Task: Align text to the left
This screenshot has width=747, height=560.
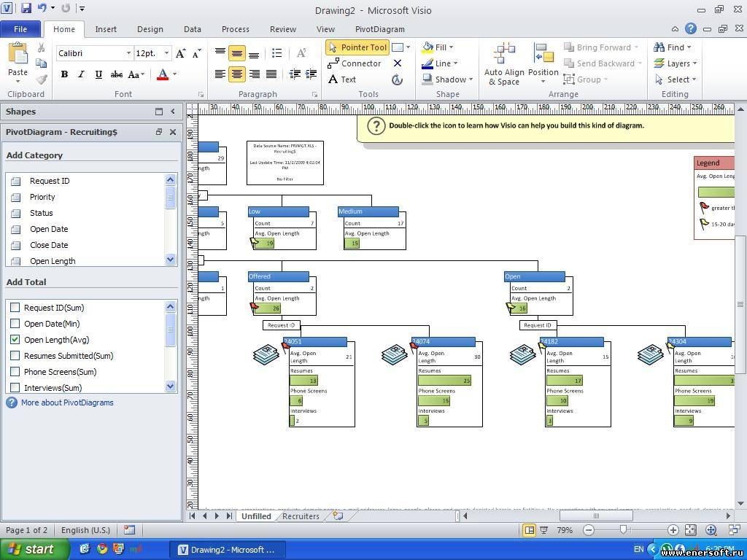Action: (x=220, y=74)
